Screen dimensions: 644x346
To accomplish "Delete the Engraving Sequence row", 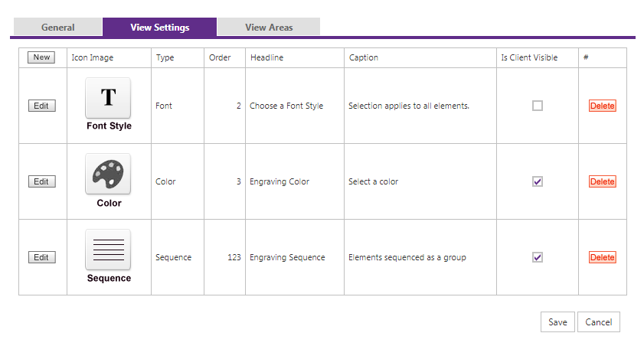I will coord(602,257).
